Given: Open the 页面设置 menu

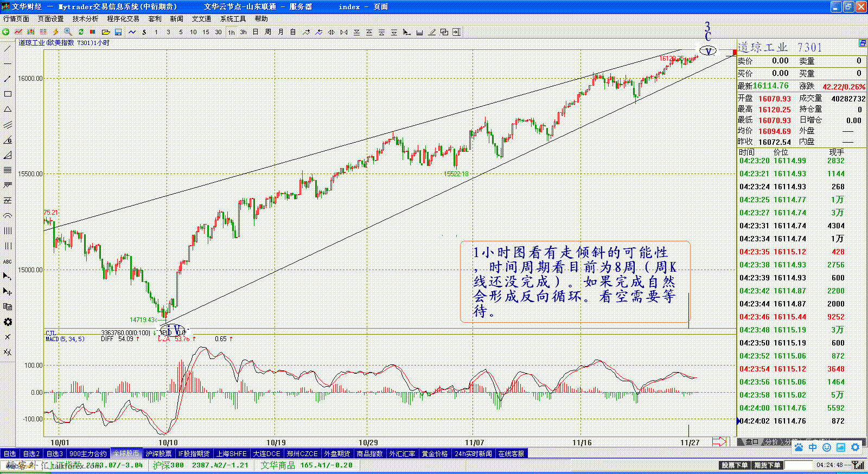Looking at the screenshot, I should [x=50, y=18].
